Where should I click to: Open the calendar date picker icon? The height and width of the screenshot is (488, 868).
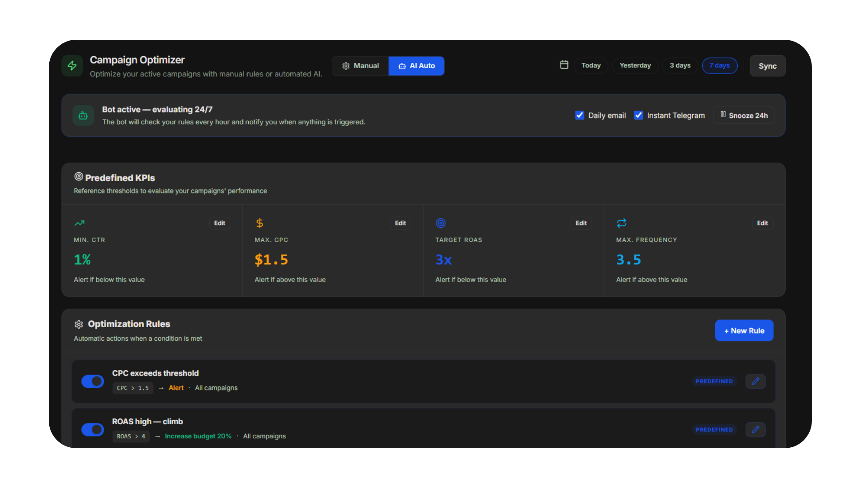tap(564, 65)
